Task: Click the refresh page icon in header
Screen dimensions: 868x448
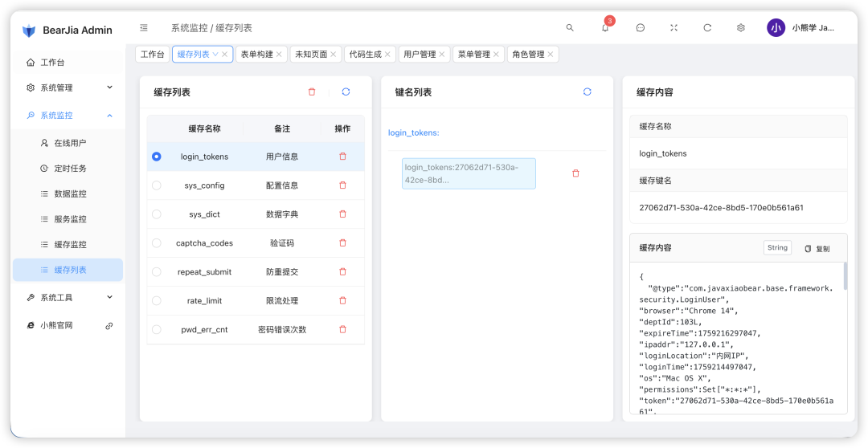Action: (x=707, y=28)
